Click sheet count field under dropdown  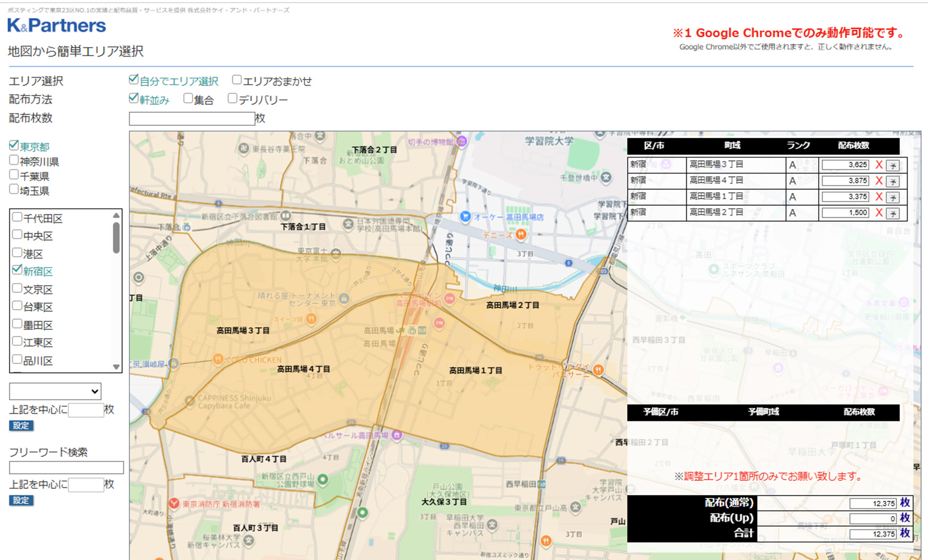86,410
